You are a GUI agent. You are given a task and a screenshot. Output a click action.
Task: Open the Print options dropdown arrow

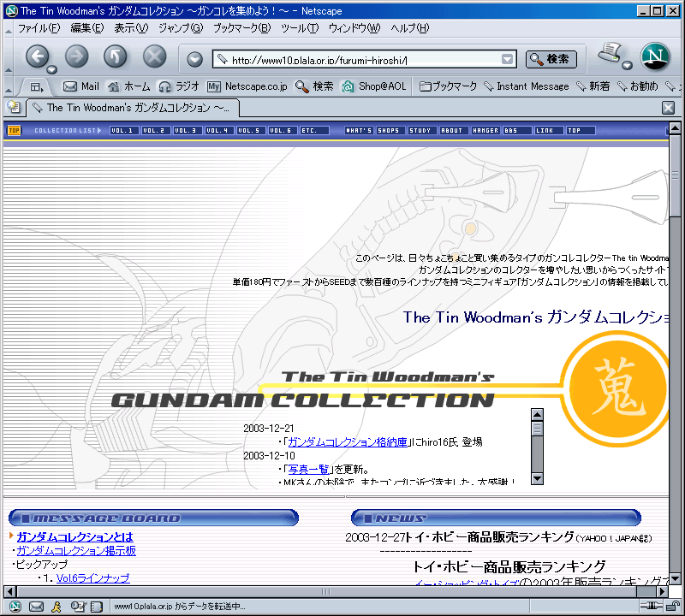pyautogui.click(x=627, y=65)
